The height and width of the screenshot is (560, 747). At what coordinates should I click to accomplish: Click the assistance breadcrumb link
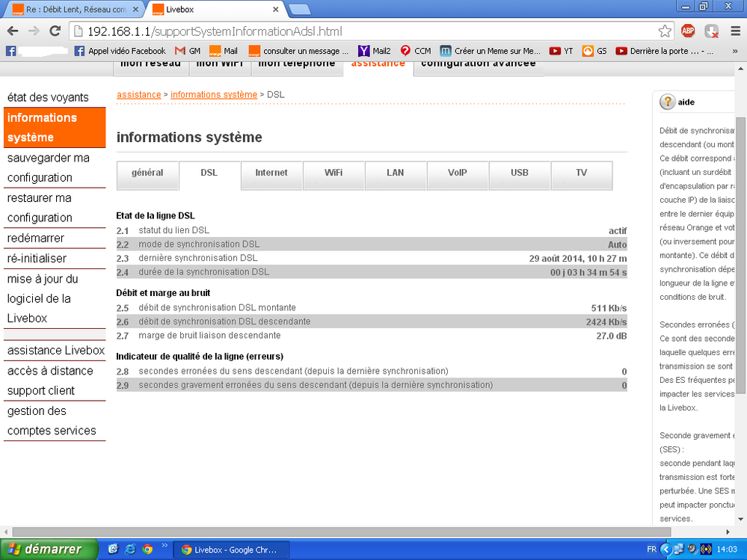pos(138,95)
